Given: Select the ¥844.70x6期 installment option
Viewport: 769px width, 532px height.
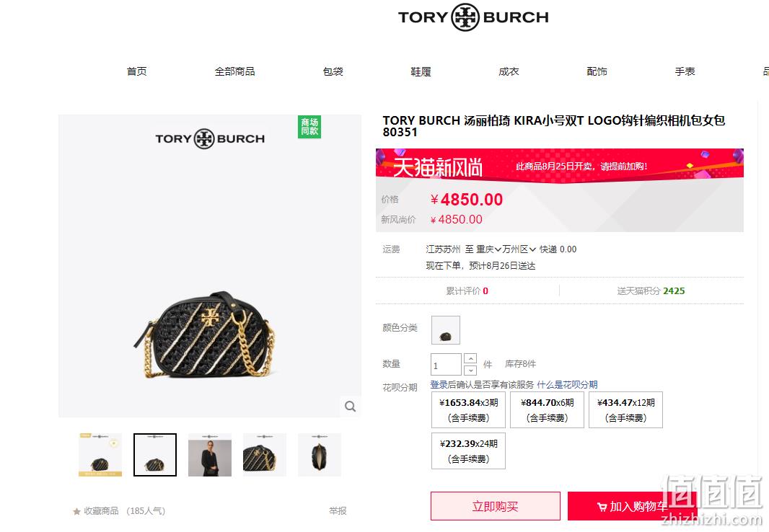Looking at the screenshot, I should click(547, 410).
